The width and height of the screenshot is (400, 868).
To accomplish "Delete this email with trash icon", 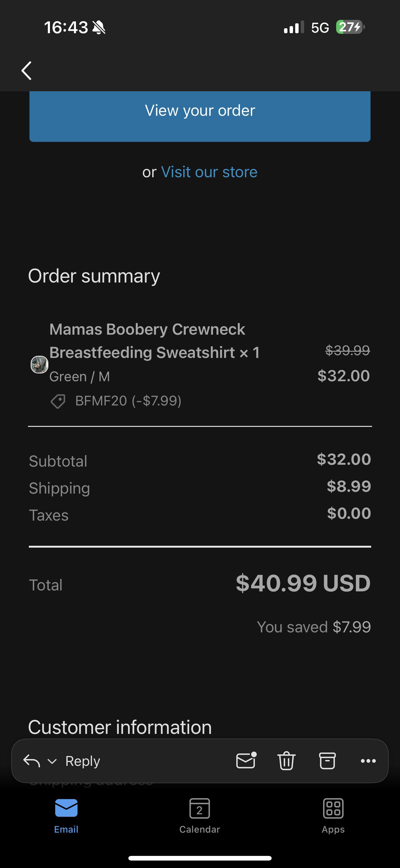I will (x=286, y=761).
